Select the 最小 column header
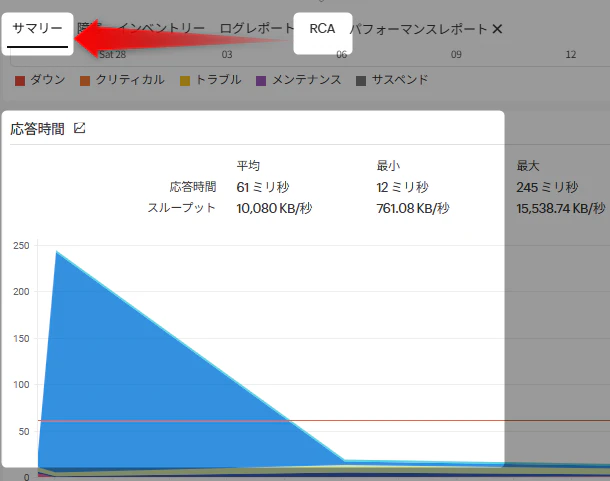 (x=388, y=166)
